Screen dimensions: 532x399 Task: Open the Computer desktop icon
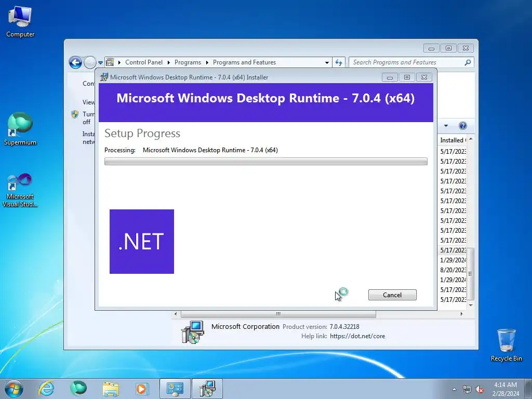(20, 22)
